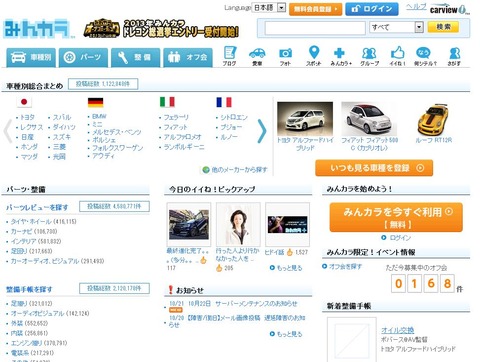Viewport: 480px width, 362px height.
Task: Click the blue ログイン button
Action: pyautogui.click(x=372, y=9)
